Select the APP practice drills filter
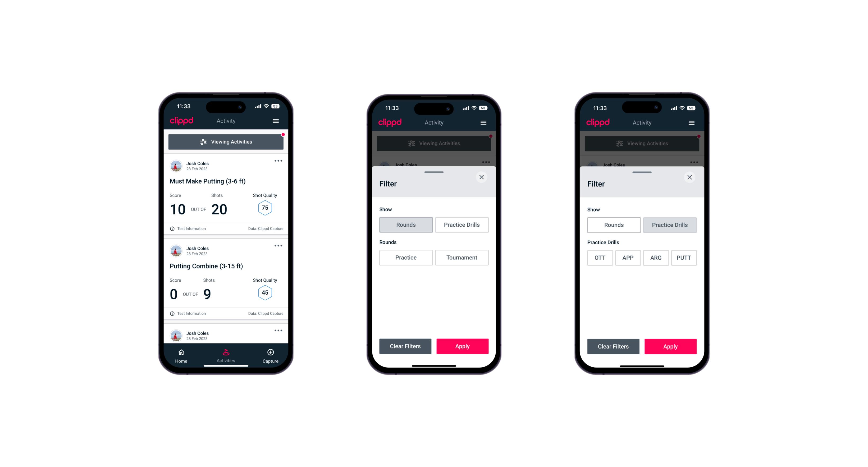Viewport: 868px width, 467px height. click(628, 258)
